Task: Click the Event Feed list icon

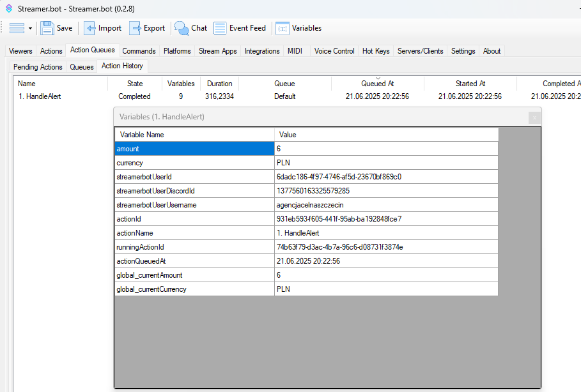Action: pos(220,28)
